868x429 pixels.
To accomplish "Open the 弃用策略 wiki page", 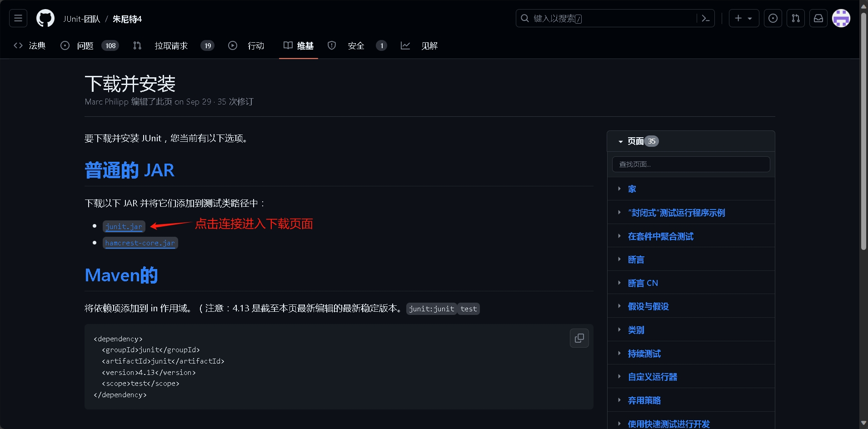I will point(644,400).
